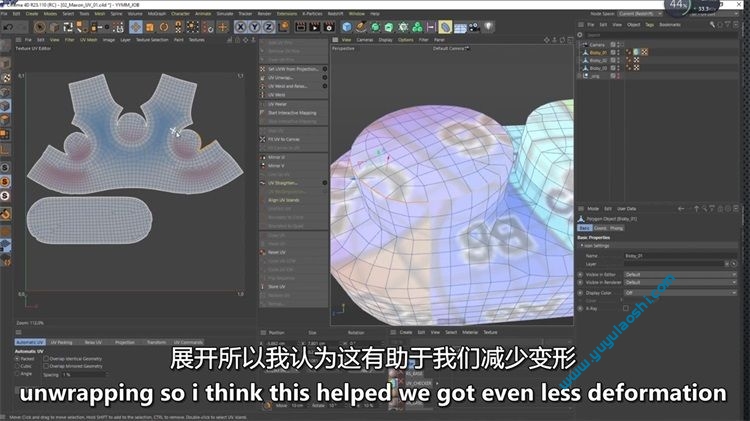Select the Angle radio button
This screenshot has width=750, height=421.
17,374
